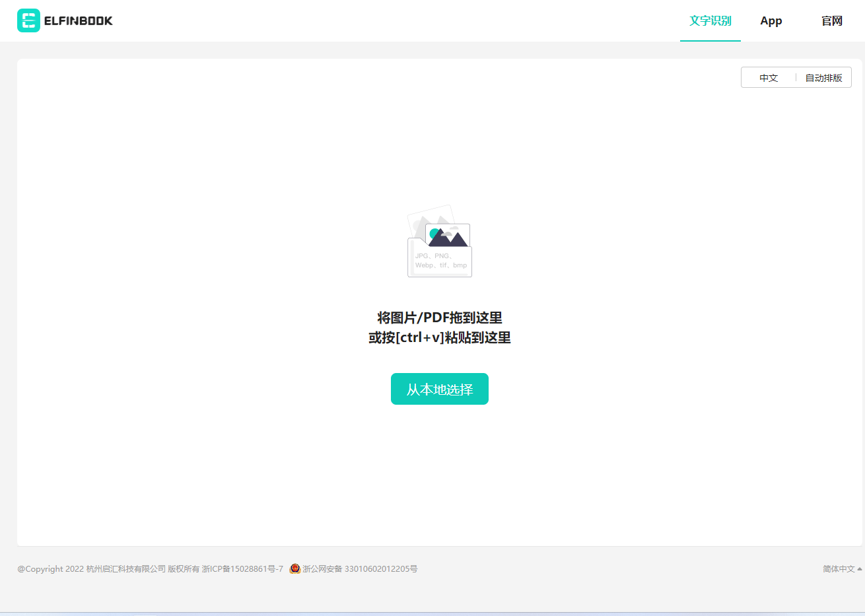
Task: Click the @Copyright 2022 footer text
Action: click(x=51, y=569)
